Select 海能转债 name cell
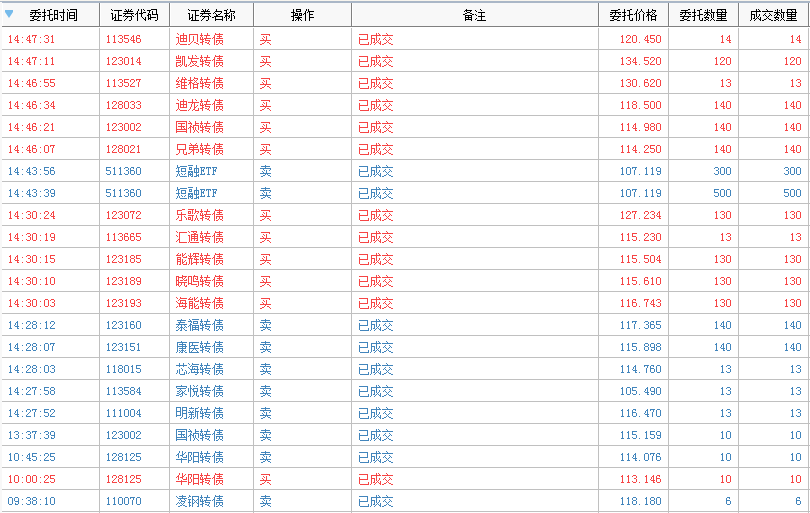The image size is (810, 513). coord(199,303)
